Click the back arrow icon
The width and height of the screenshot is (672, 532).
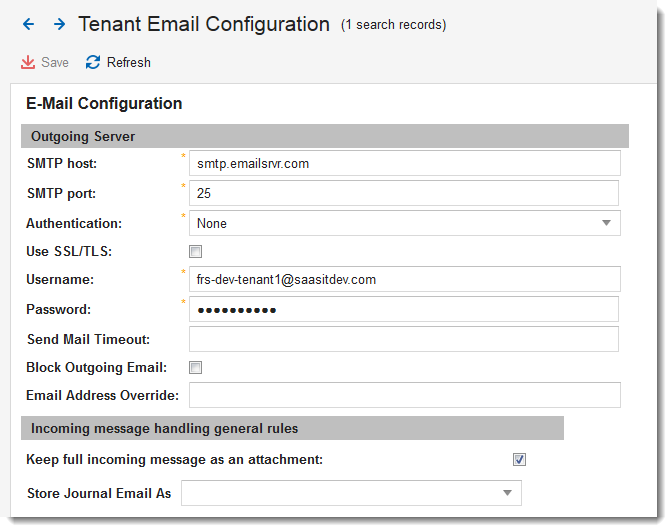[x=29, y=24]
